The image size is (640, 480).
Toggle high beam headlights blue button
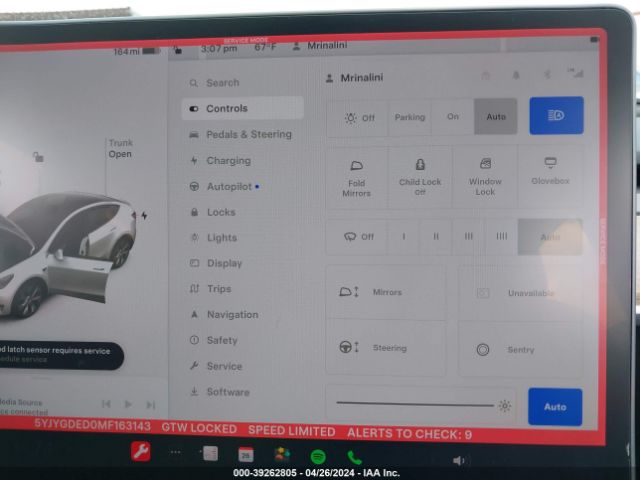click(x=556, y=116)
